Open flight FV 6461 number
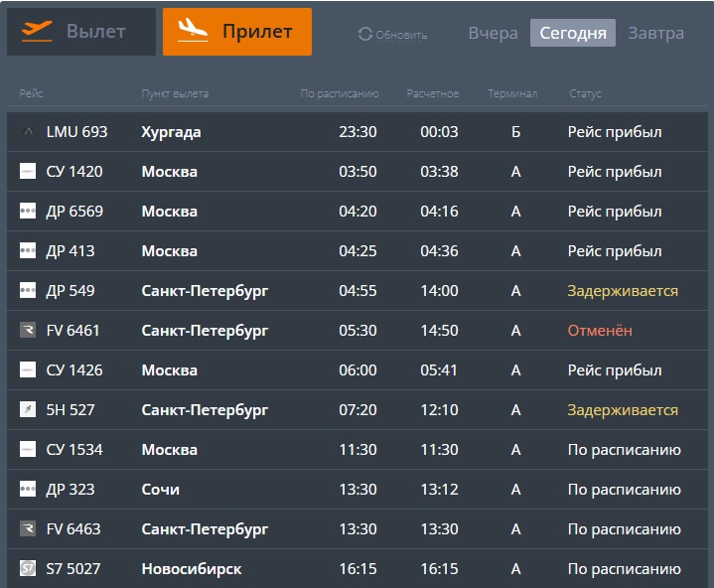This screenshot has height=588, width=714. (x=72, y=330)
